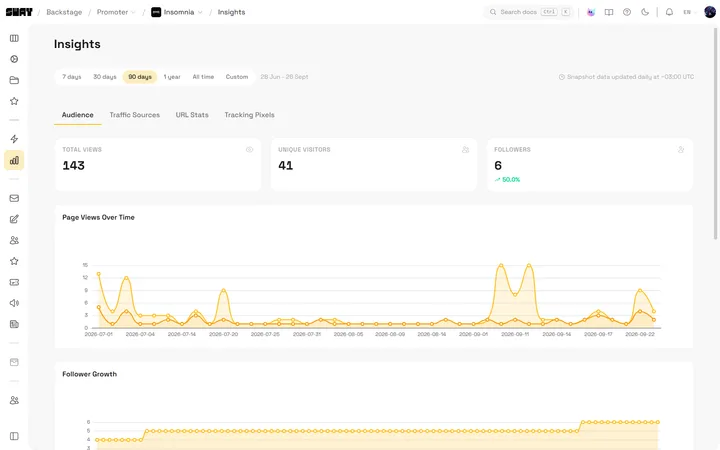Image resolution: width=720 pixels, height=450 pixels.
Task: Click the eye icon in Total Views card
Action: pos(249,150)
